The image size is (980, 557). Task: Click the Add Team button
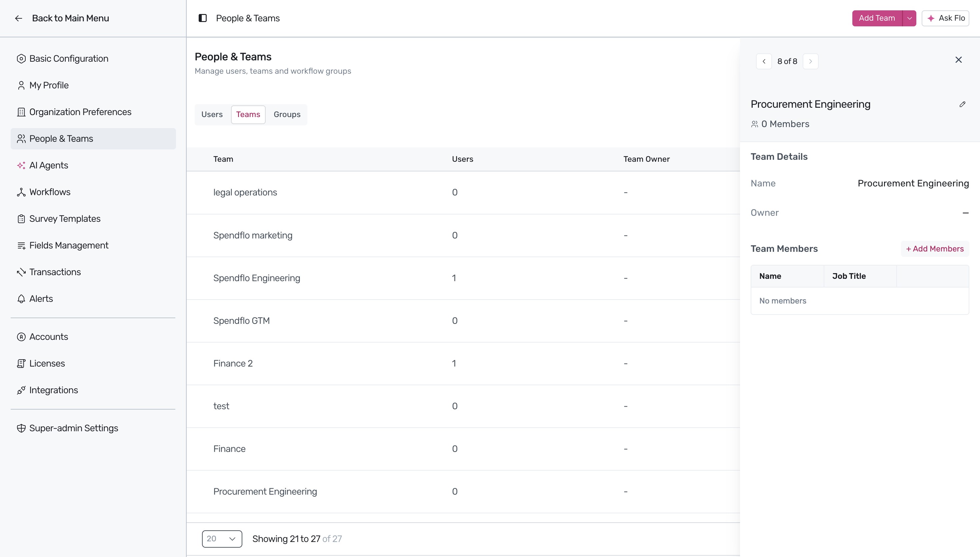tap(877, 18)
